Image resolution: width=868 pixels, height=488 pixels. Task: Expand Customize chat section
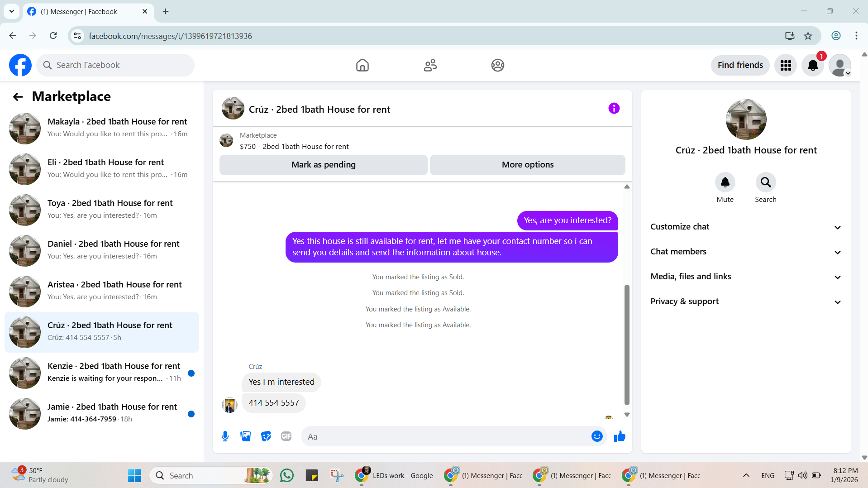[x=746, y=227]
